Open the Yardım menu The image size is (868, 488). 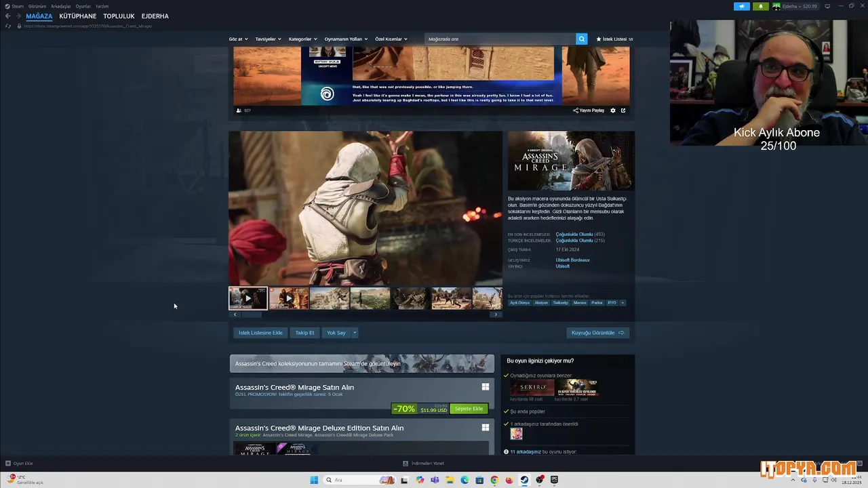click(102, 6)
